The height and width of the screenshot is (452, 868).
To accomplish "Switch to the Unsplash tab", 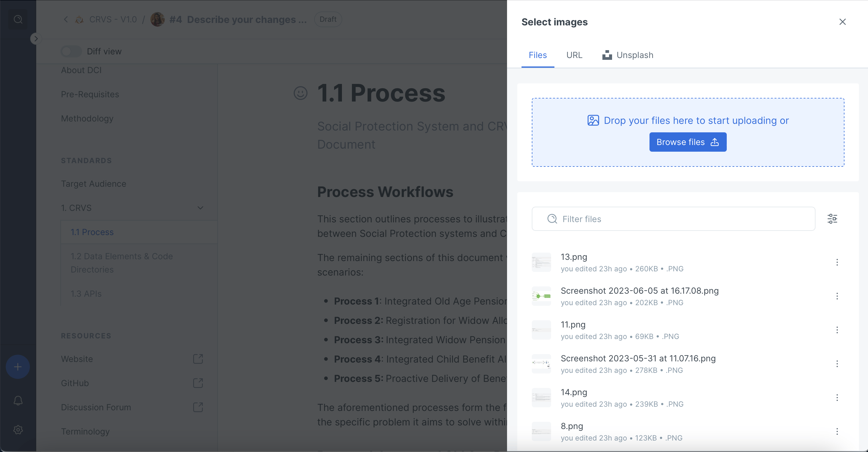I will pyautogui.click(x=627, y=55).
